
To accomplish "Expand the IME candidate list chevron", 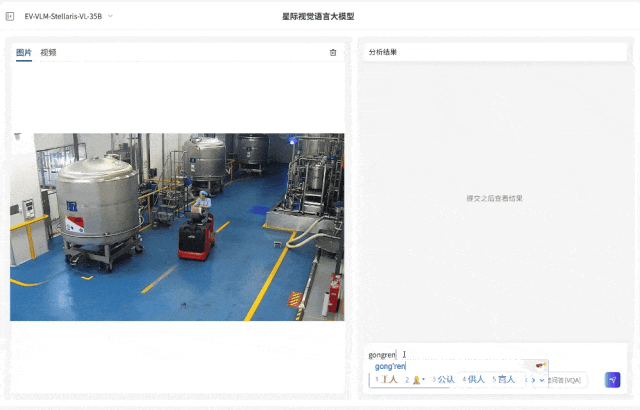I will [542, 380].
